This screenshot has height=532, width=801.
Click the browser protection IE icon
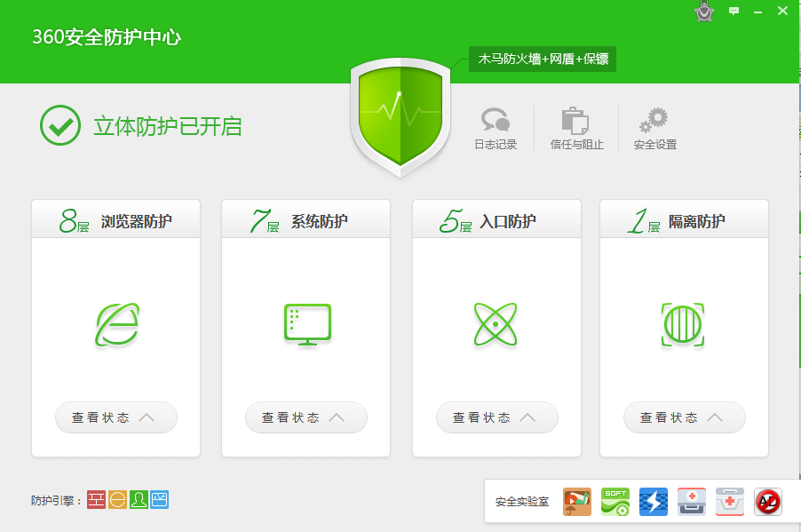pos(117,324)
